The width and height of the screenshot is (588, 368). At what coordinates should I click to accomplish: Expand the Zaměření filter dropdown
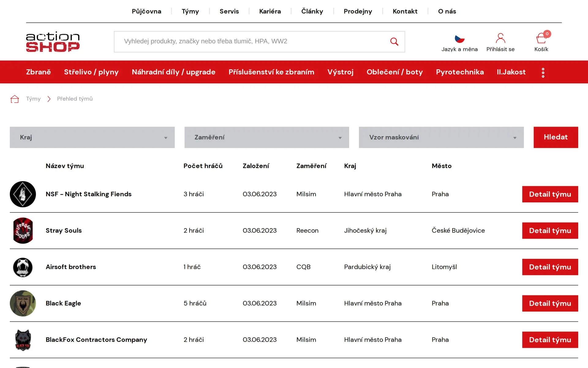click(x=267, y=137)
